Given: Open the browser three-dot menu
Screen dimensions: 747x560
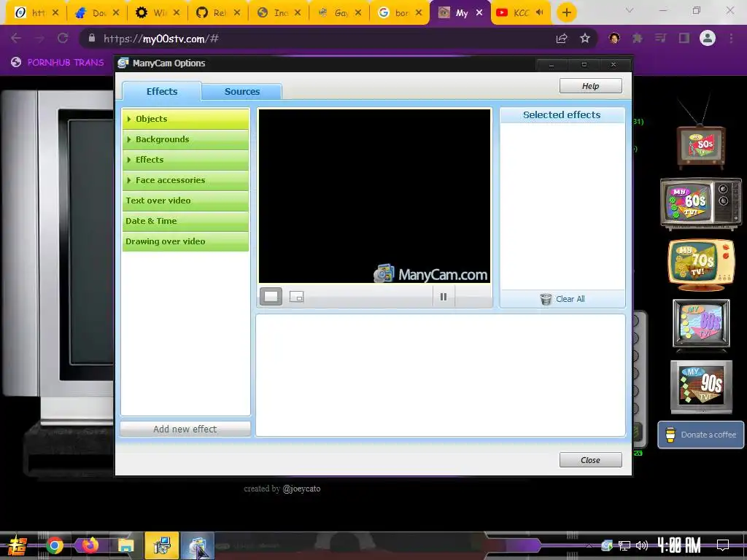Looking at the screenshot, I should point(731,38).
